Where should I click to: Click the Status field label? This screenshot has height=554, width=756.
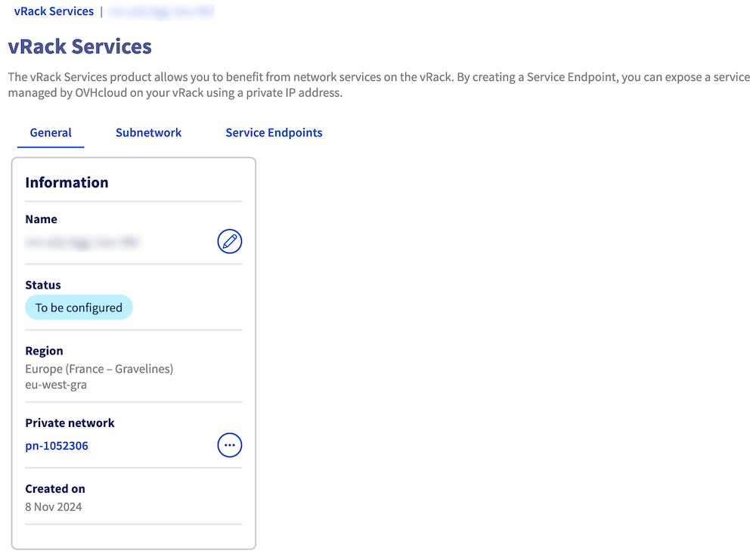[43, 285]
